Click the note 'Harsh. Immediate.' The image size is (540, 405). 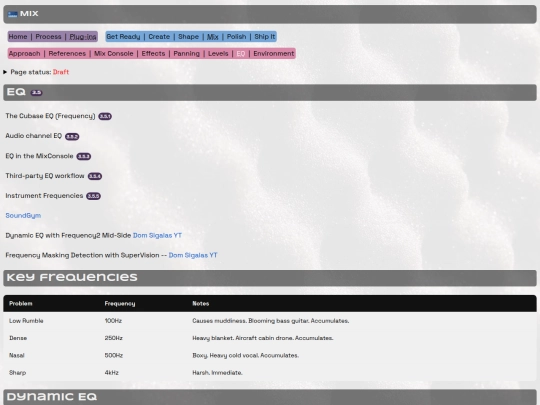click(x=217, y=372)
